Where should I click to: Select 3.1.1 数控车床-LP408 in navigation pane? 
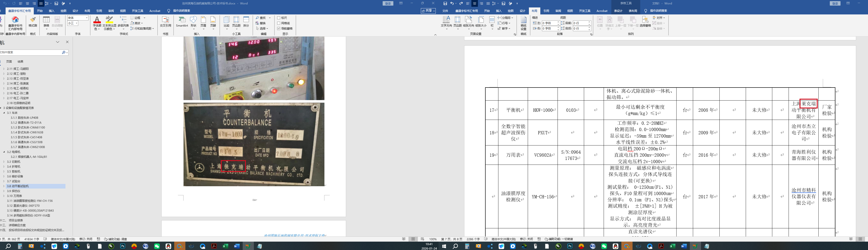point(24,118)
